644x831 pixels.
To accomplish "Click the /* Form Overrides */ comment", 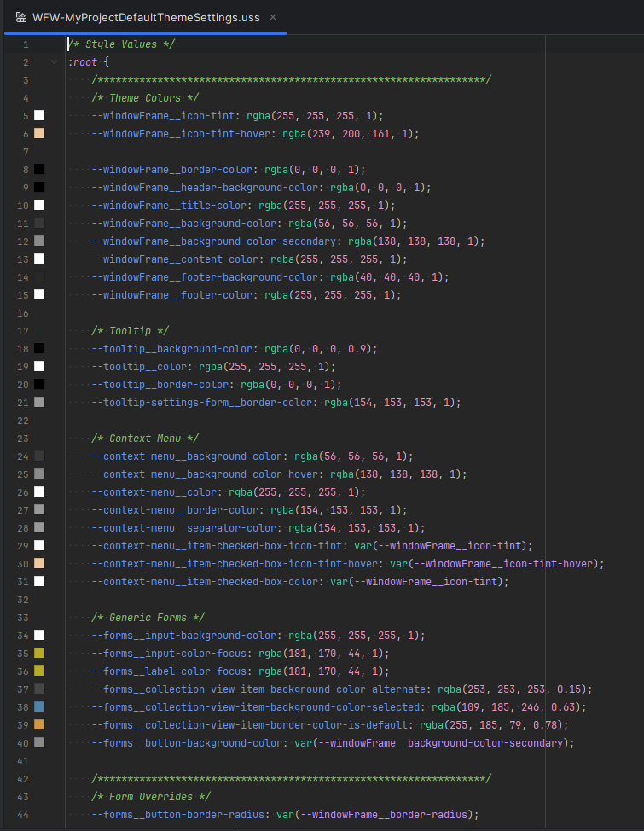I will [151, 797].
